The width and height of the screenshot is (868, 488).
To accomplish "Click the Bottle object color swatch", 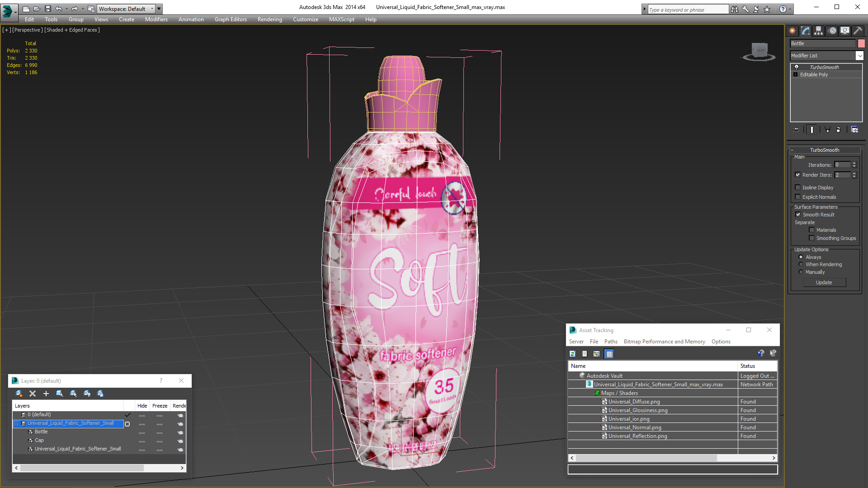I will (x=861, y=43).
